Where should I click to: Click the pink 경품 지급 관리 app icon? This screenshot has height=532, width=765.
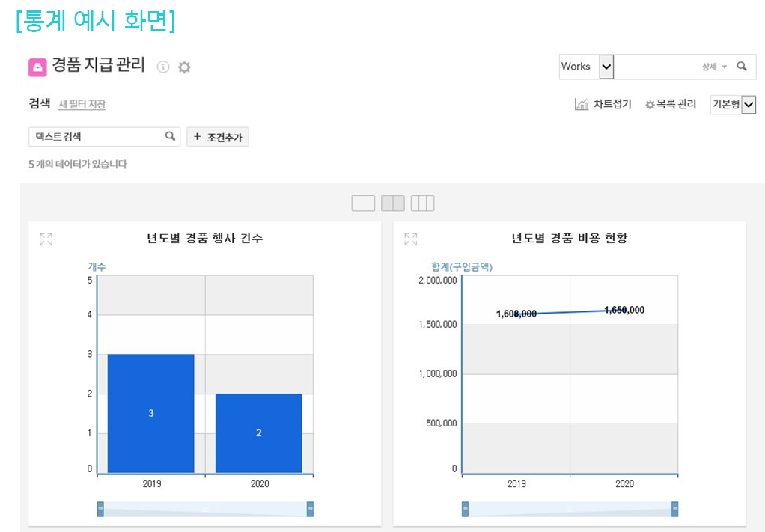[x=37, y=67]
